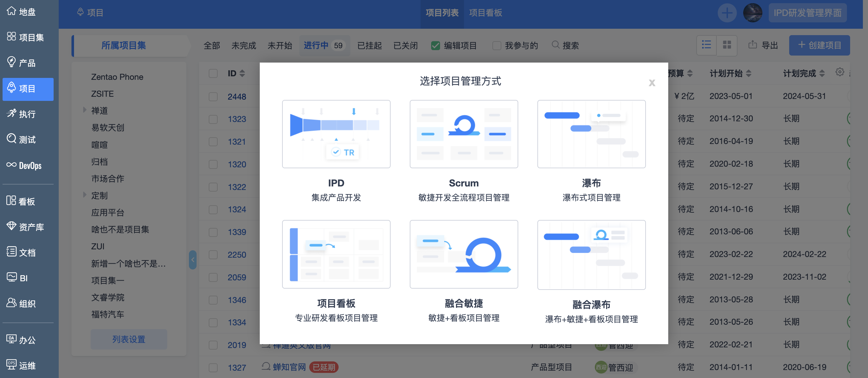Image resolution: width=868 pixels, height=378 pixels.
Task: Go to 看板 in the sidebar
Action: pyautogui.click(x=21, y=201)
